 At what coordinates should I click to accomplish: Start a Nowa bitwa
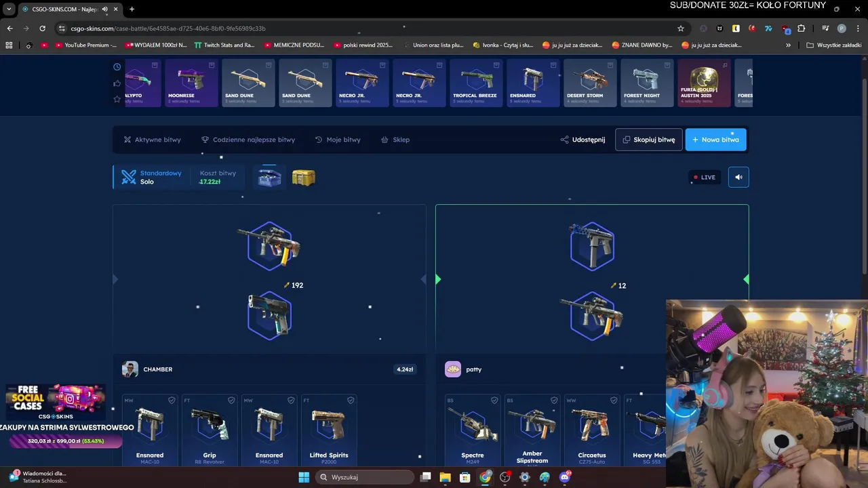[715, 140]
